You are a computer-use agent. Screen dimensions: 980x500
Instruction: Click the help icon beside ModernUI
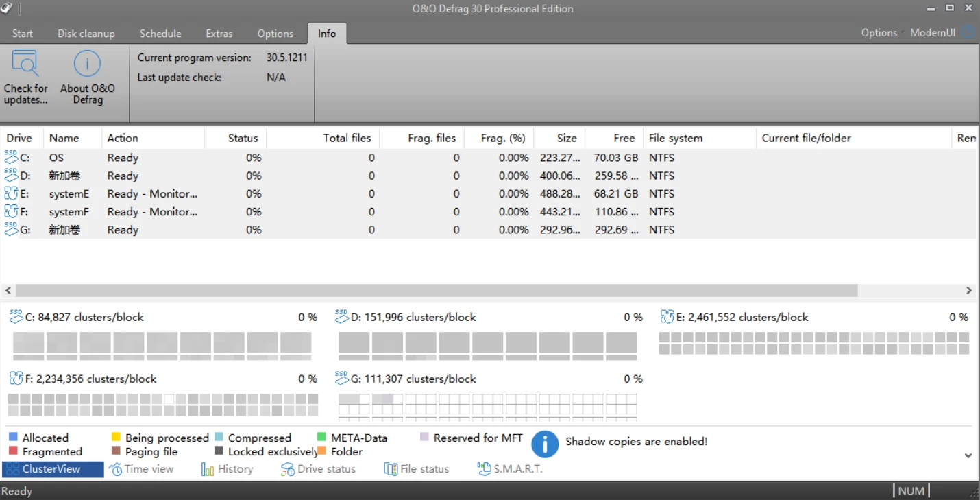click(968, 33)
